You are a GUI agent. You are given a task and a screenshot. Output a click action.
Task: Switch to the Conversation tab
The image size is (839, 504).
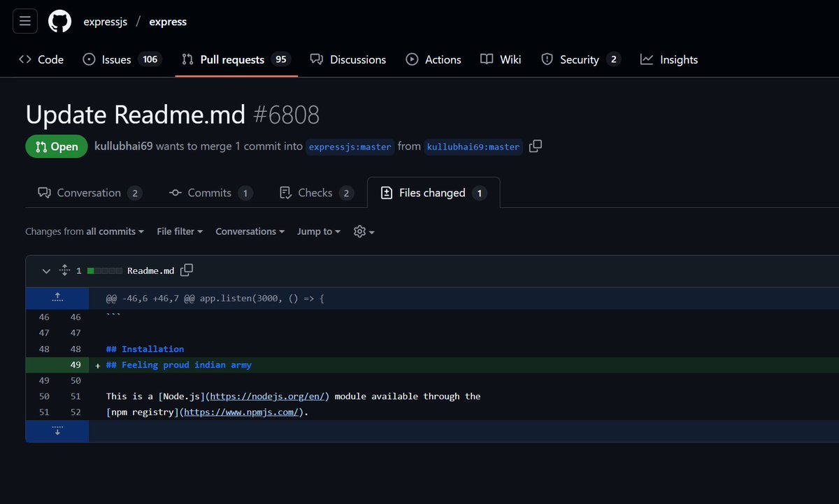tap(89, 193)
